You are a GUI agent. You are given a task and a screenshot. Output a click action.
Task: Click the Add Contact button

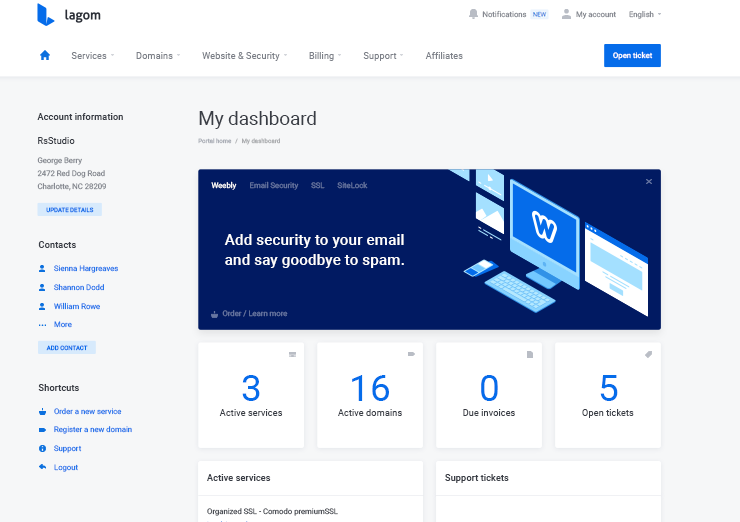(x=67, y=348)
